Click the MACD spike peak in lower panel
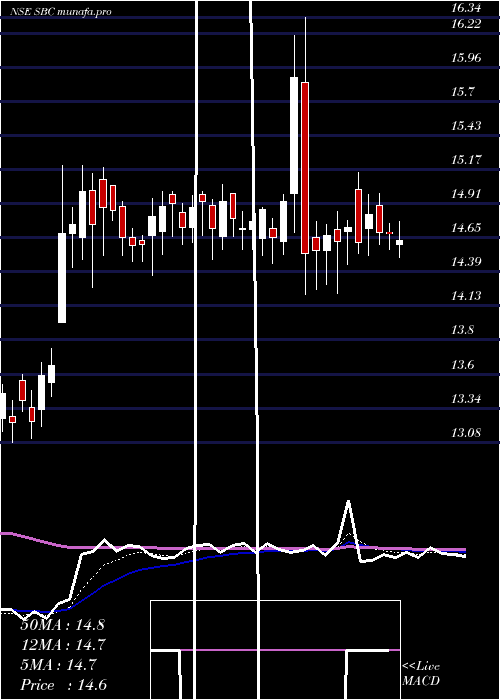 (x=348, y=501)
